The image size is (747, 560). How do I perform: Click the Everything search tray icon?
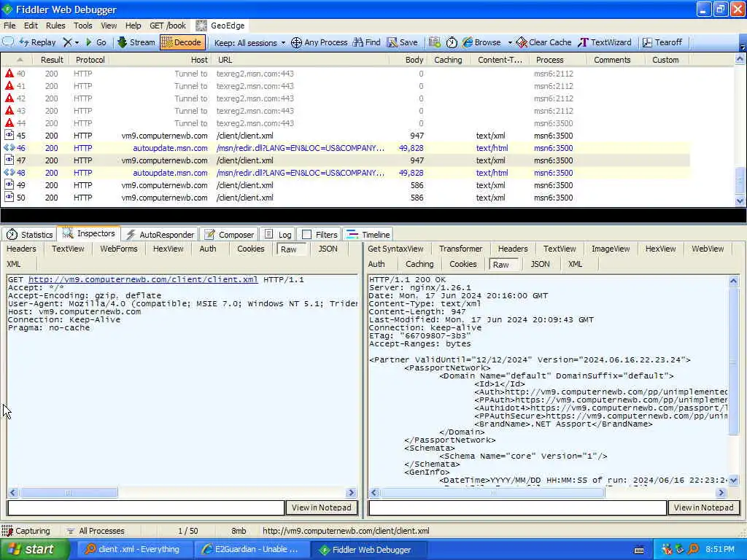693,550
